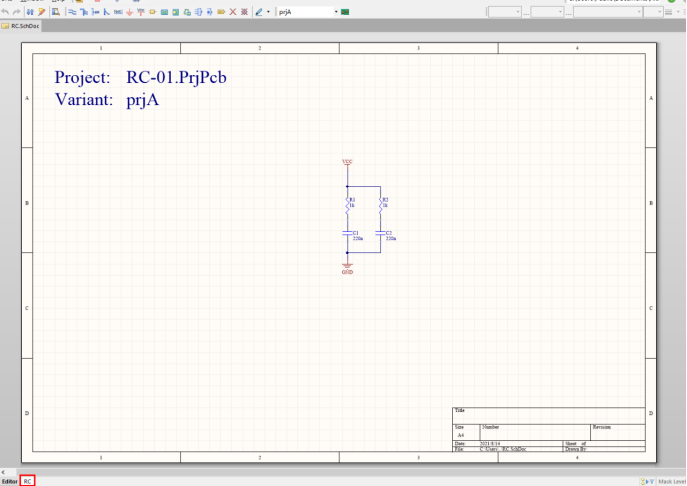This screenshot has height=486, width=687.
Task: Click the Up/Down Hierarchy icon
Action: [30, 12]
